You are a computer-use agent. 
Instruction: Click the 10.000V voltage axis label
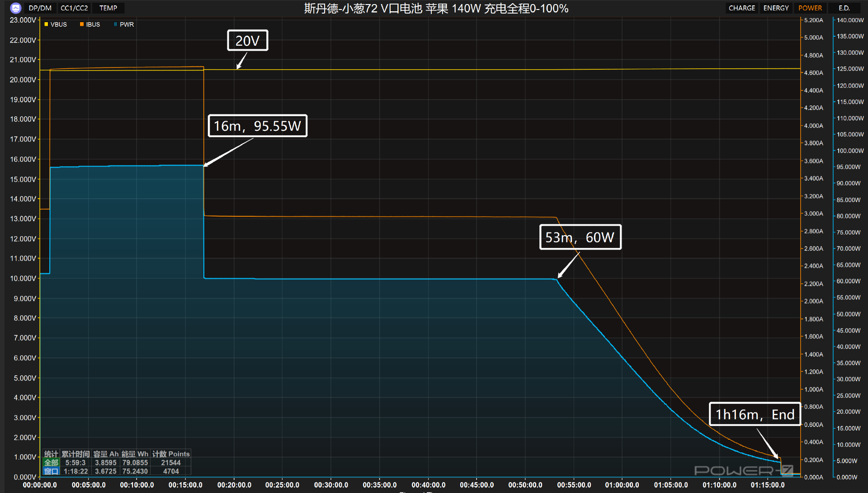point(23,279)
